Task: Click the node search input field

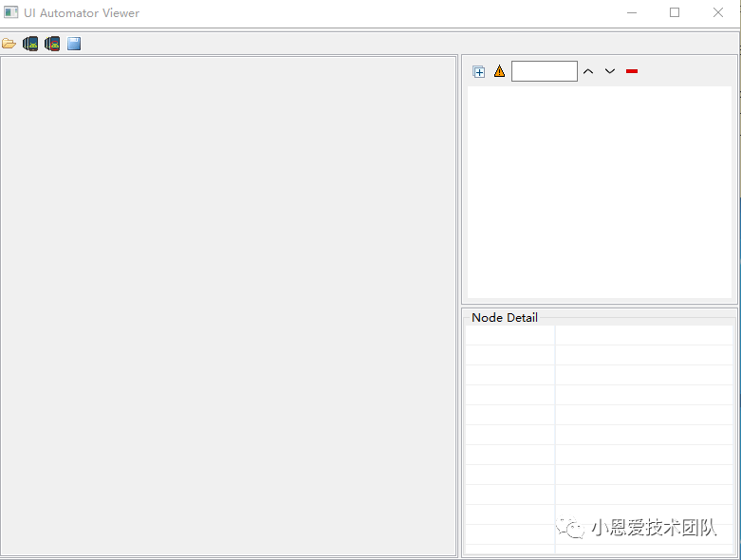Action: tap(545, 71)
